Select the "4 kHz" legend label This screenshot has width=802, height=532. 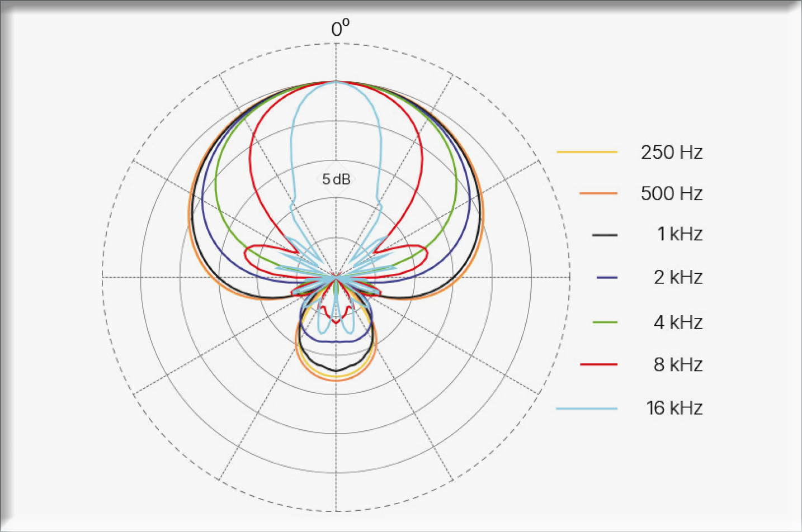[x=678, y=322]
